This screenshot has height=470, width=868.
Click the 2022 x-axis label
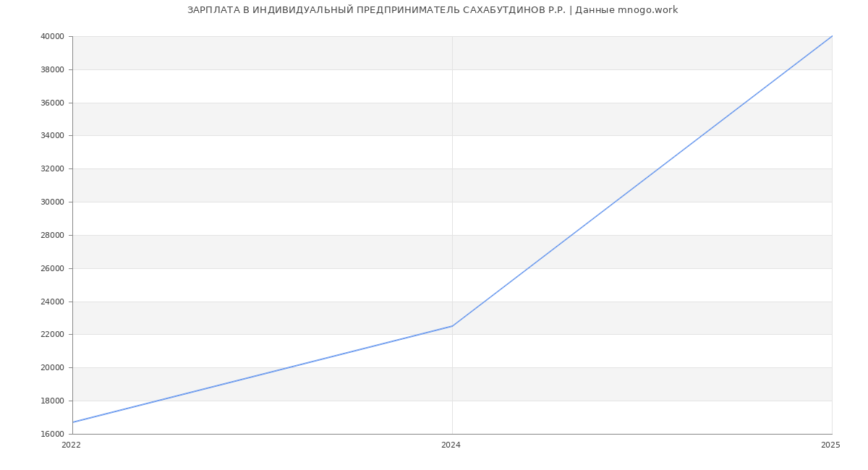pyautogui.click(x=72, y=445)
